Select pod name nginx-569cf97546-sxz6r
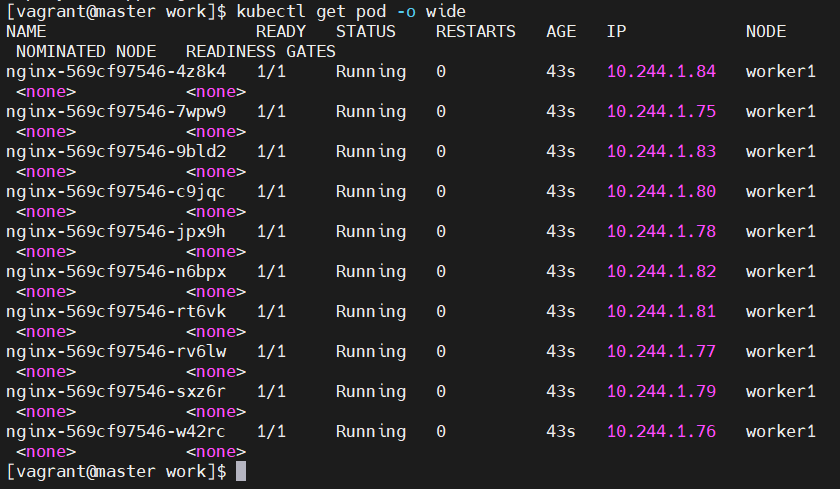The height and width of the screenshot is (489, 840). (115, 392)
